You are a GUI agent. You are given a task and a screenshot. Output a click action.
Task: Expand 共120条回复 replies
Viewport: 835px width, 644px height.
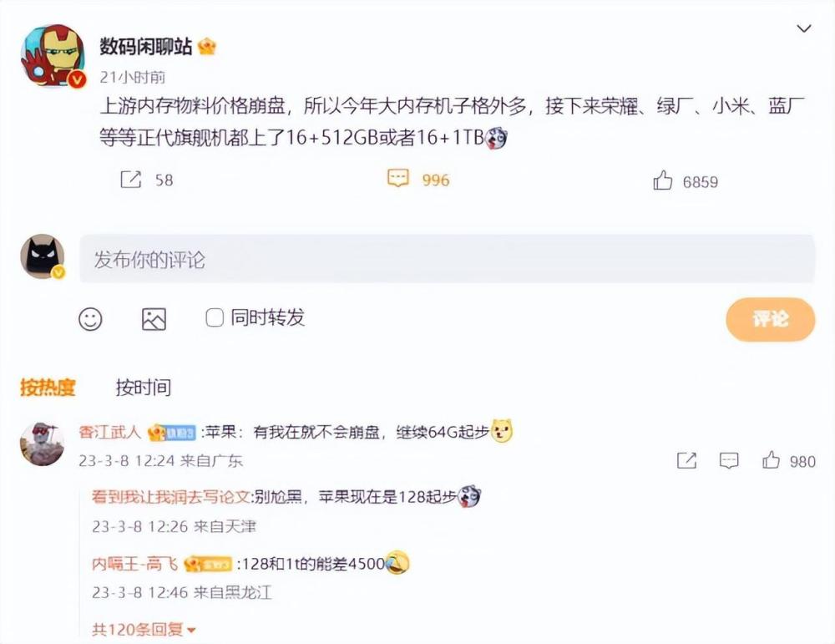(x=144, y=630)
